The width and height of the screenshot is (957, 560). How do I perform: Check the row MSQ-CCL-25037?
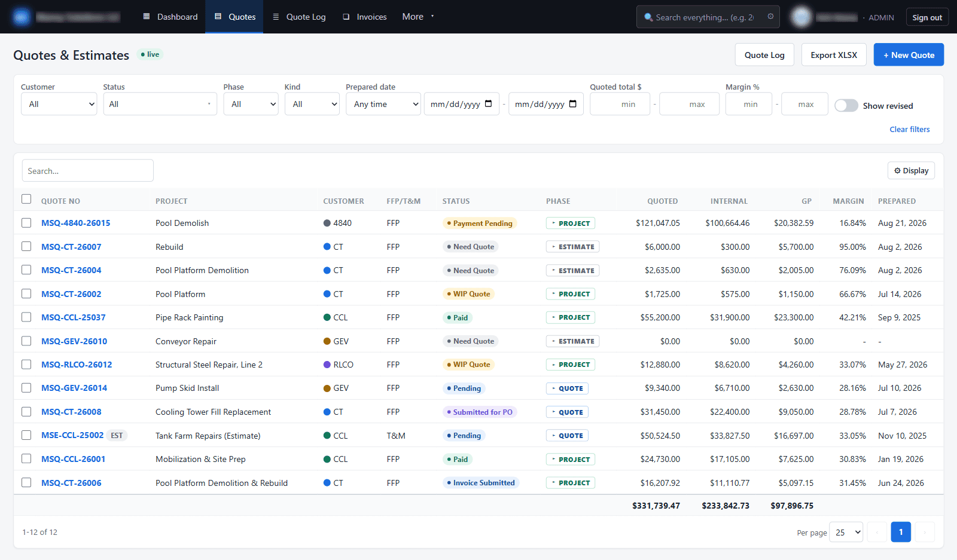coord(26,317)
